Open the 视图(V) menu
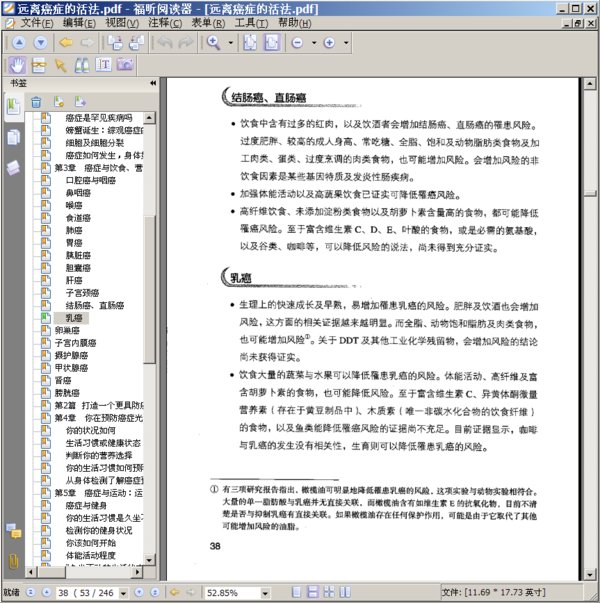Viewport: 600px width, 603px height. 122,23
